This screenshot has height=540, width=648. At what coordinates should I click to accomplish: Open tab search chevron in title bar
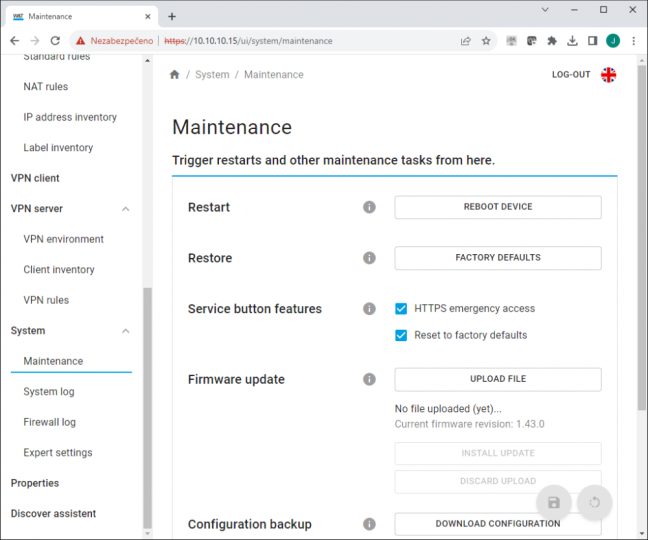[x=545, y=10]
